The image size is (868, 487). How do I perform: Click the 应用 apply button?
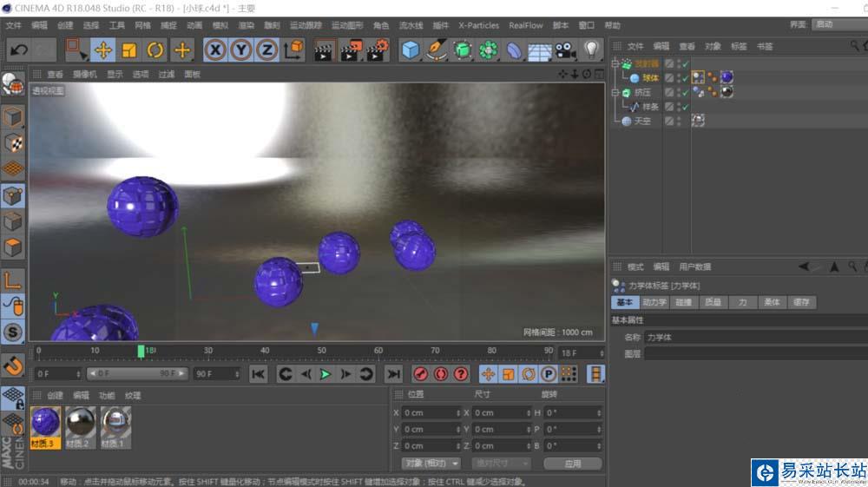(x=573, y=464)
